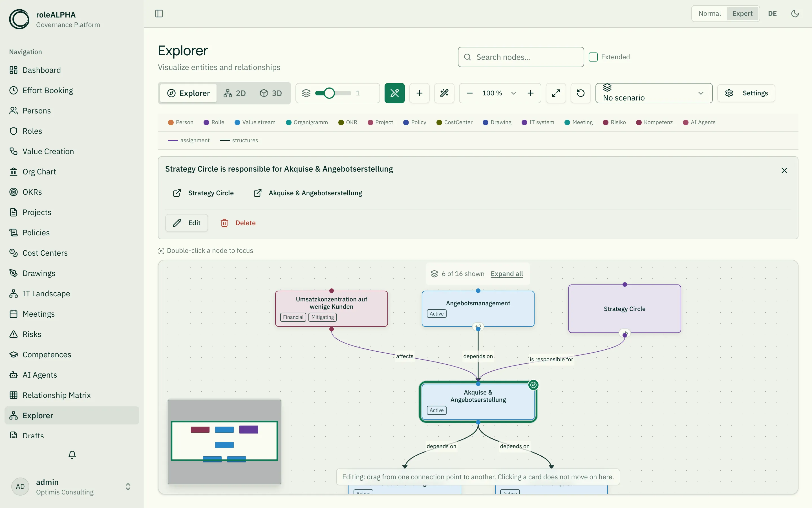812x508 pixels.
Task: Open the 100 % zoom level dropdown
Action: (x=500, y=93)
